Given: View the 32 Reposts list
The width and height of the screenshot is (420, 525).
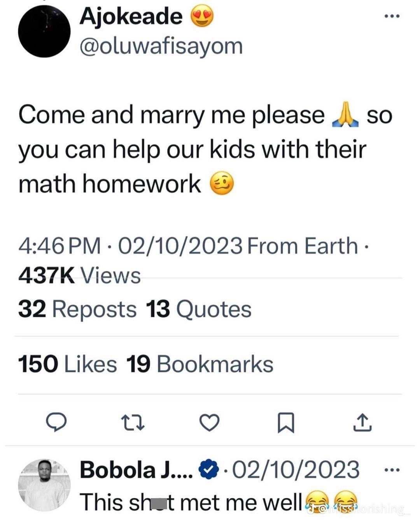Looking at the screenshot, I should pos(77,309).
